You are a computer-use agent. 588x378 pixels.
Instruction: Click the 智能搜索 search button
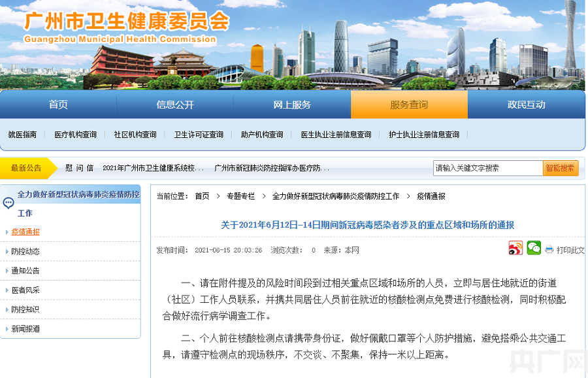coord(560,168)
